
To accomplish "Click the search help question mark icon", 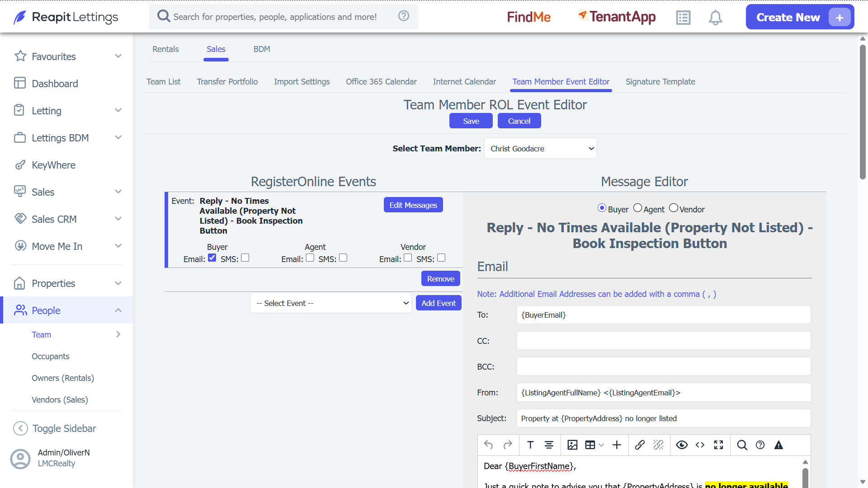I will pos(404,16).
